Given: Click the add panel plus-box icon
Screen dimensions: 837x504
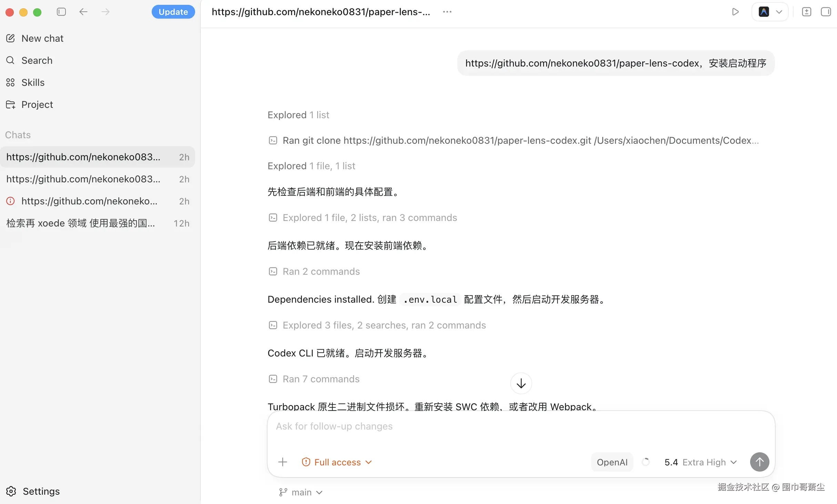Looking at the screenshot, I should [x=807, y=12].
